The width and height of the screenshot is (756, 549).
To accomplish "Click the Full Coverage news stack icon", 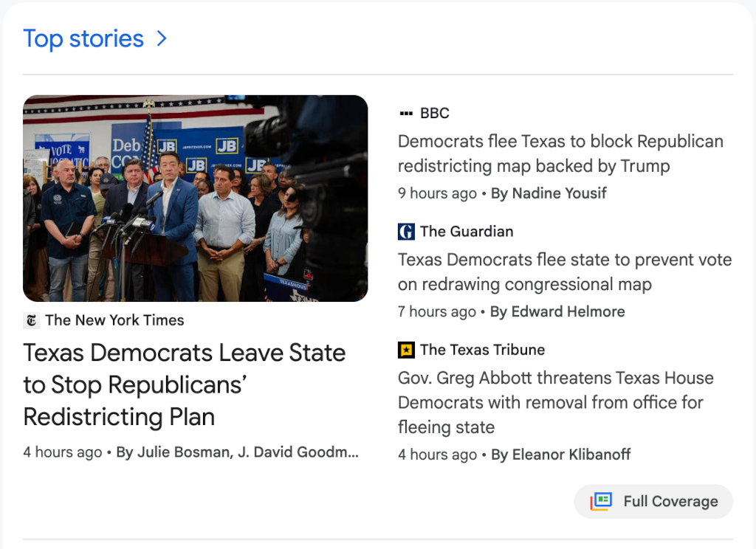I will click(x=600, y=501).
